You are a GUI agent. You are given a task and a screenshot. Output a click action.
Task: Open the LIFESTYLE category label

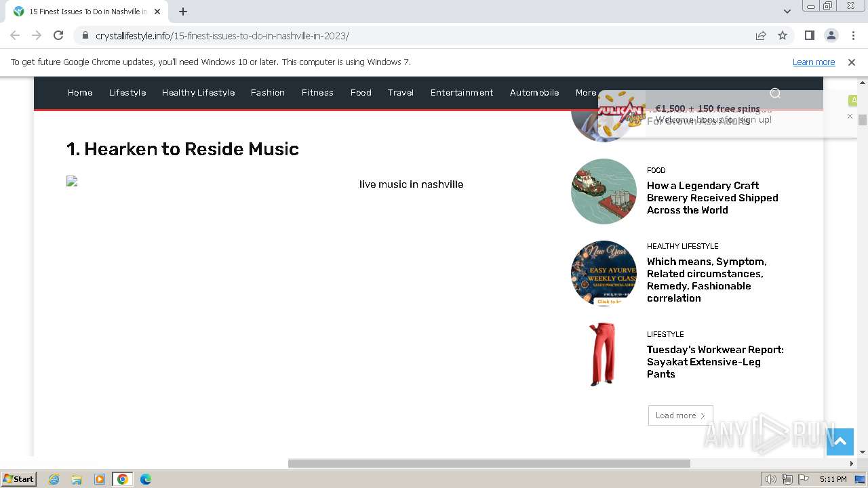[x=665, y=334]
